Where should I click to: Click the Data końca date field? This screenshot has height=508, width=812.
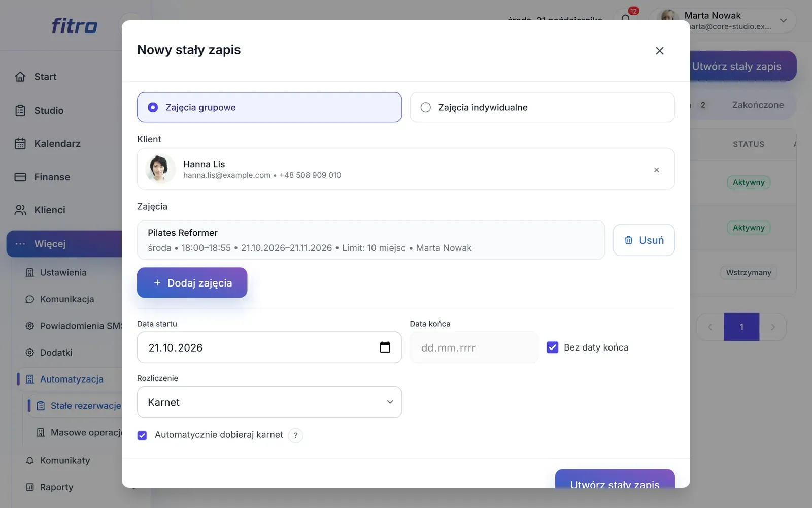click(474, 347)
